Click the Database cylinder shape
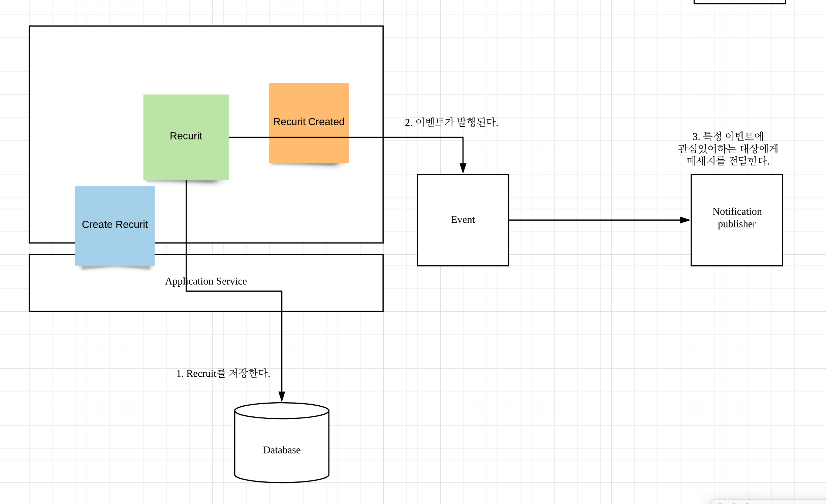The image size is (826, 504). 281,449
